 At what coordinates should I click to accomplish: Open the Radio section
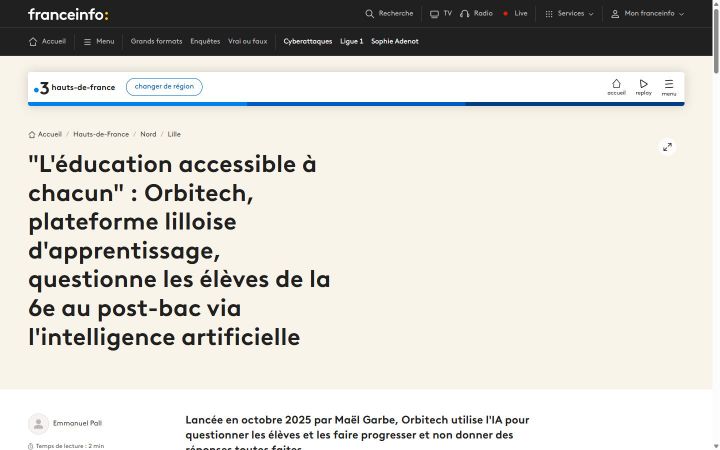[x=476, y=14]
